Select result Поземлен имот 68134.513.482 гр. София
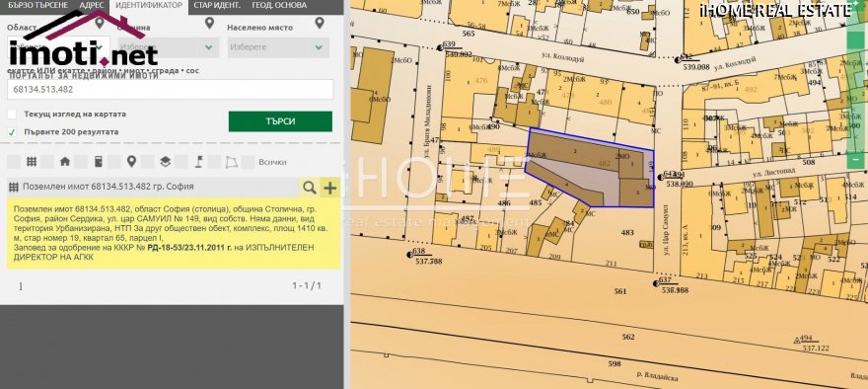 (108, 187)
